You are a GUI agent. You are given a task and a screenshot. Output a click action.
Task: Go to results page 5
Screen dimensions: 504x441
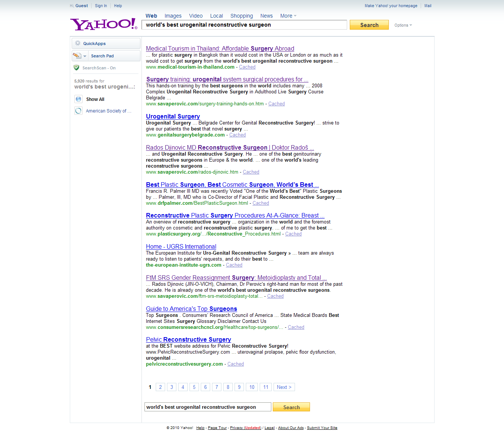(194, 387)
